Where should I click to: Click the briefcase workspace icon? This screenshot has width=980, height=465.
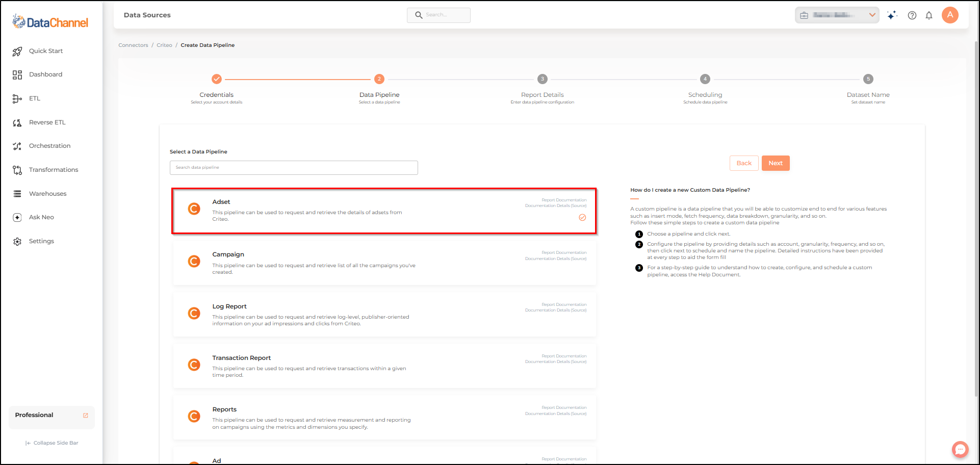tap(804, 15)
